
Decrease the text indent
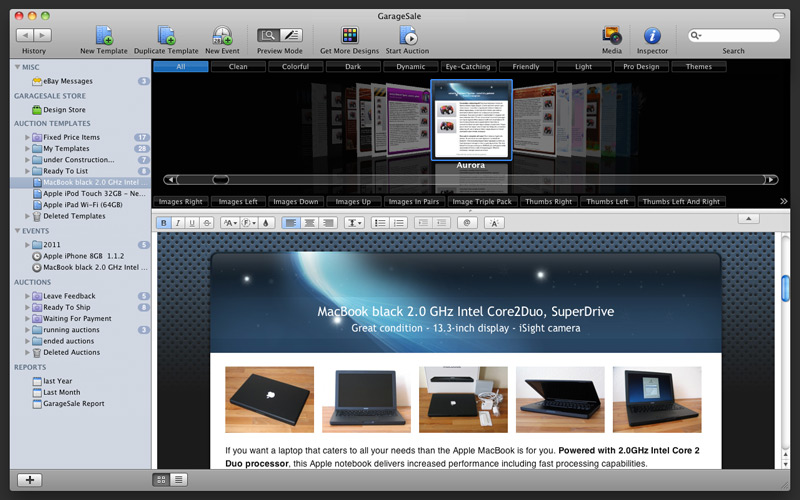(442, 223)
